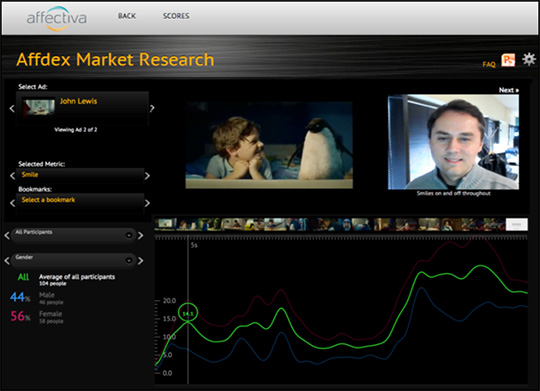
Task: Open the SCORES menu item
Action: 176,16
